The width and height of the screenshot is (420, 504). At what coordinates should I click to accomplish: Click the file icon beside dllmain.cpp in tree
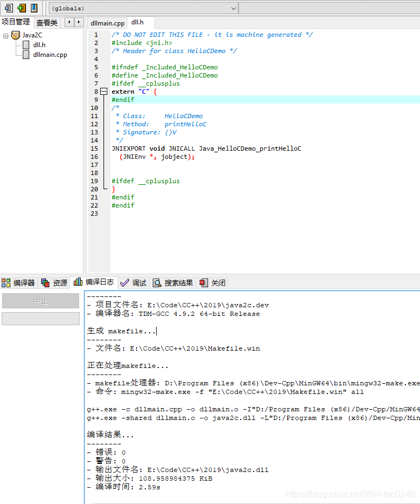pos(26,55)
